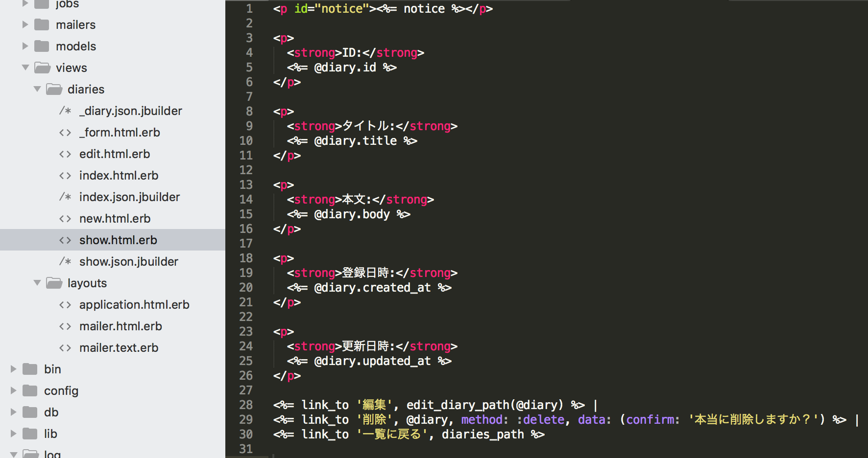Click 'edit_diary_path(@diary)' on line 28
The height and width of the screenshot is (458, 868).
(x=485, y=405)
